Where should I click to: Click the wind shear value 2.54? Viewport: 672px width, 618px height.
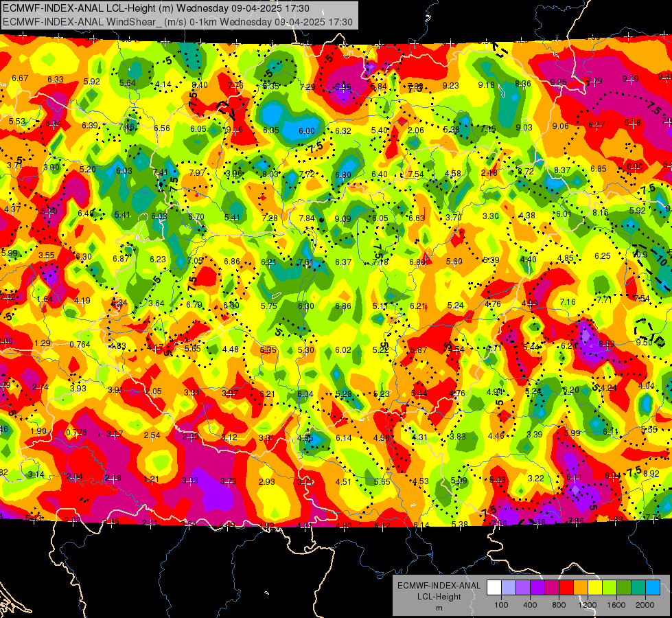pos(152,435)
